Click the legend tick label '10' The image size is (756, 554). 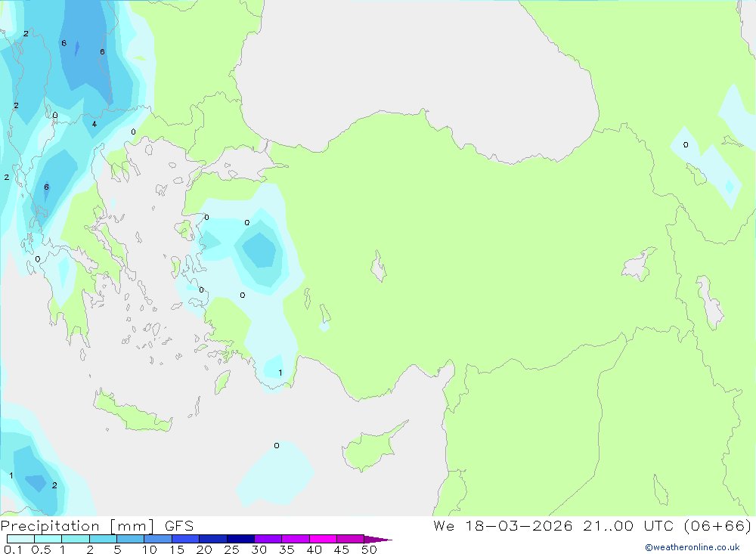coord(149,549)
